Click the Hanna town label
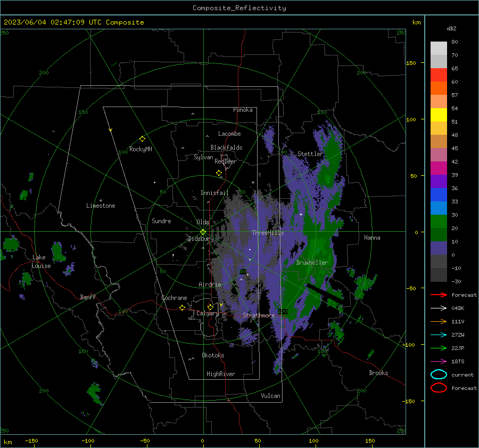479x448 pixels. click(x=372, y=238)
